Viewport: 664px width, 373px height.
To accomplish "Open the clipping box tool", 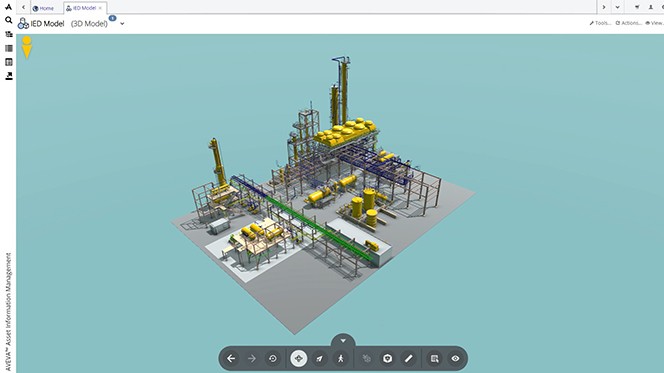I will pos(387,359).
